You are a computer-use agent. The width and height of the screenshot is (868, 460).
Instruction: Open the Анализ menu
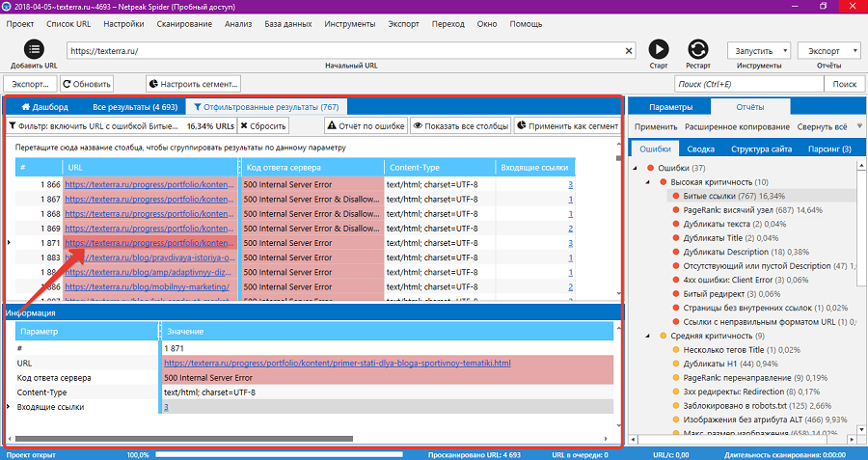pyautogui.click(x=238, y=24)
